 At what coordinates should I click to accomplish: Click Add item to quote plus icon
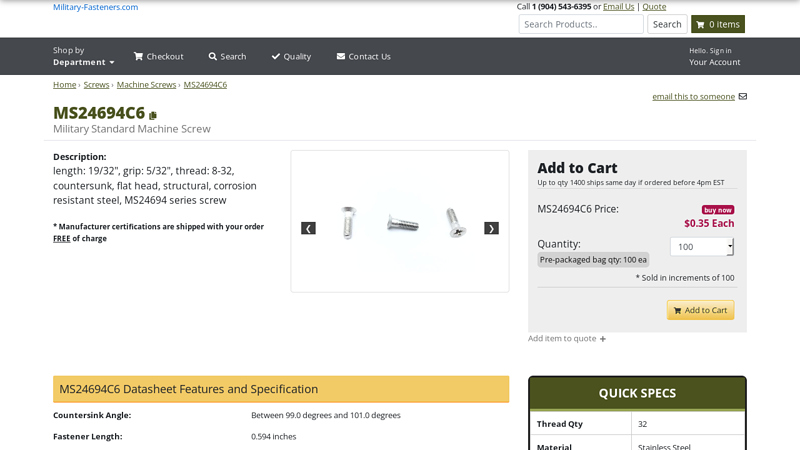[x=603, y=339]
